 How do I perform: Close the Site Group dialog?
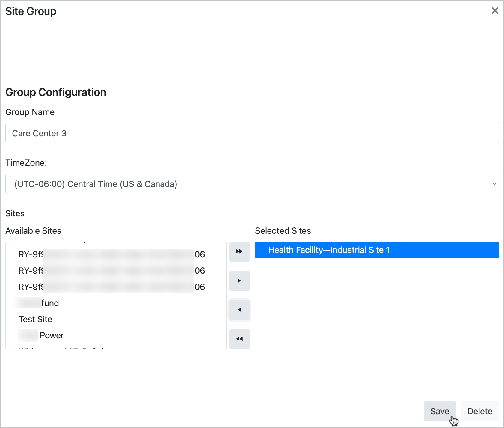click(x=495, y=11)
